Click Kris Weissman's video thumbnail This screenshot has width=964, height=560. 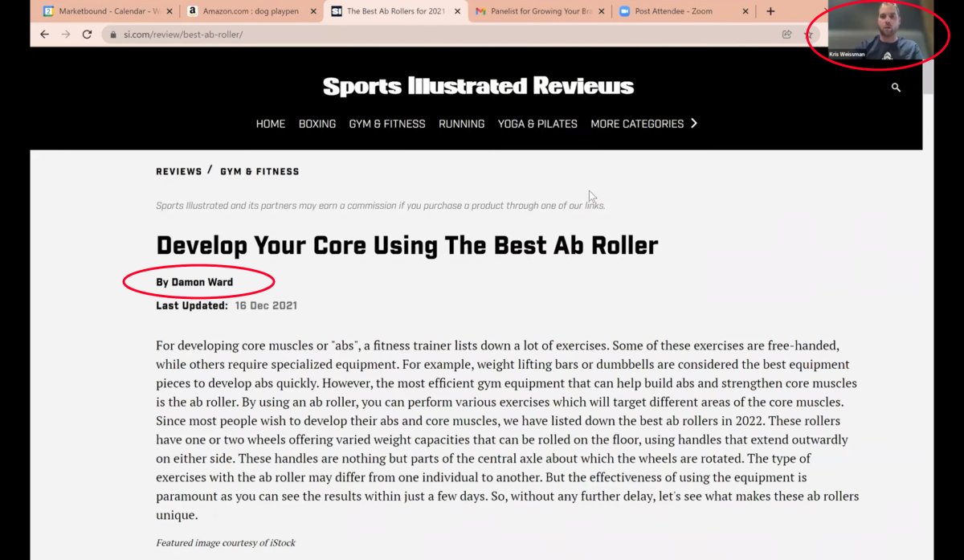880,32
